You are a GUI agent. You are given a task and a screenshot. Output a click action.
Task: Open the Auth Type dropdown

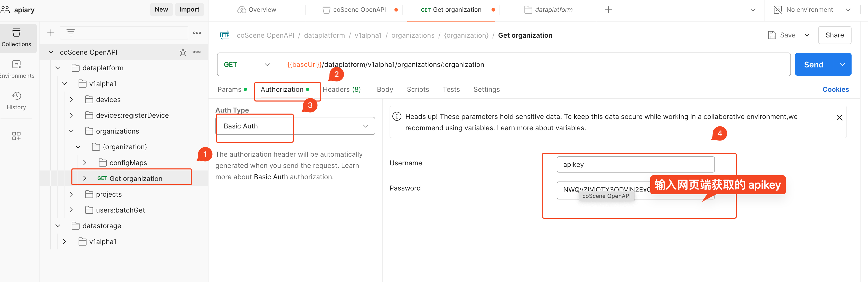tap(295, 126)
